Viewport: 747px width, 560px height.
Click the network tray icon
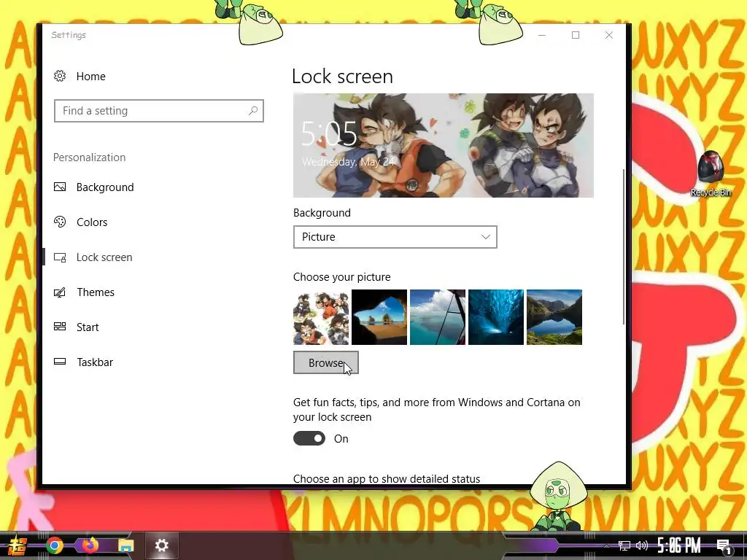(624, 545)
